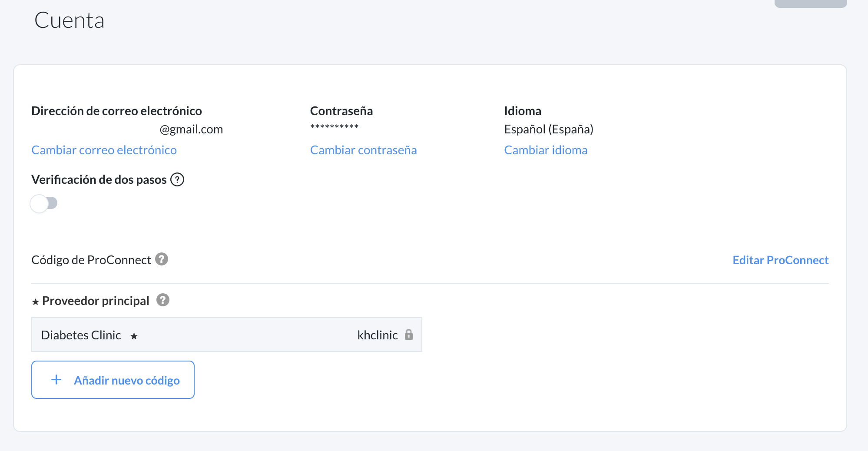
Task: Select the Diabetes Clinic provider row
Action: pos(227,335)
